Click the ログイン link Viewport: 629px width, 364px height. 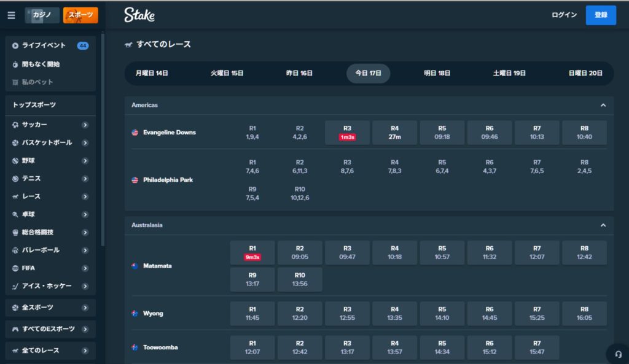tap(564, 15)
